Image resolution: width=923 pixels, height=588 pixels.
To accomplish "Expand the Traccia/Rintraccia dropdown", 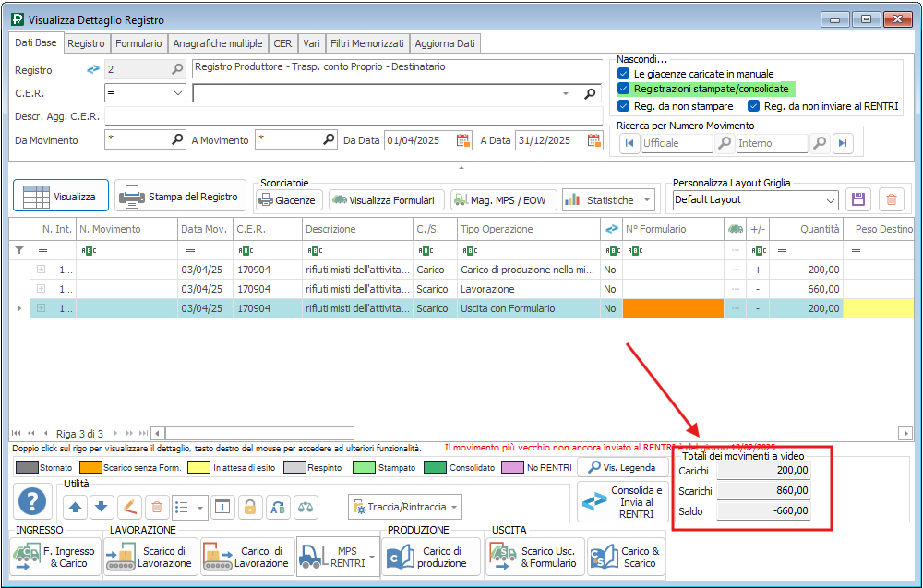I will (453, 507).
